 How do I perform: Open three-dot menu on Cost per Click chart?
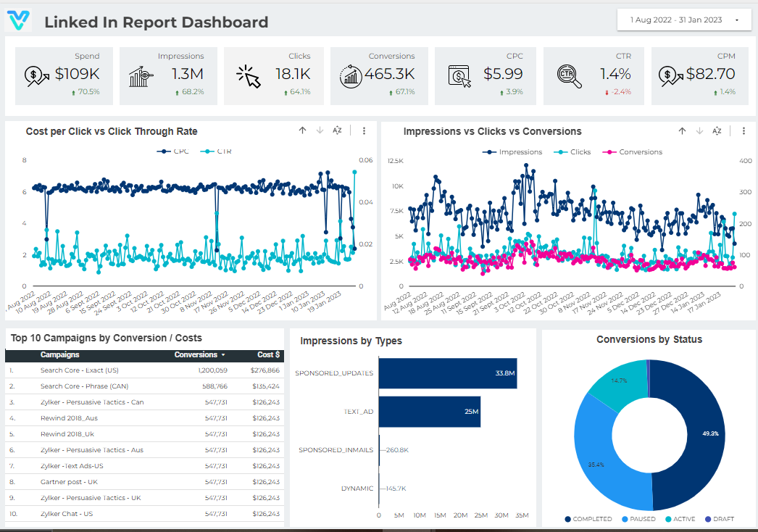click(364, 130)
